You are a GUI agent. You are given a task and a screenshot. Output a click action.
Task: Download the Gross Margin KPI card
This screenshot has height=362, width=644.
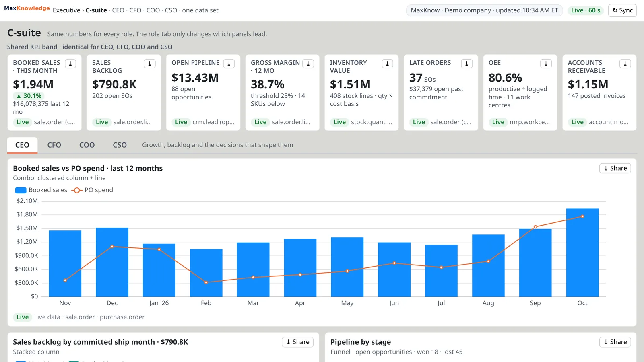coord(308,64)
